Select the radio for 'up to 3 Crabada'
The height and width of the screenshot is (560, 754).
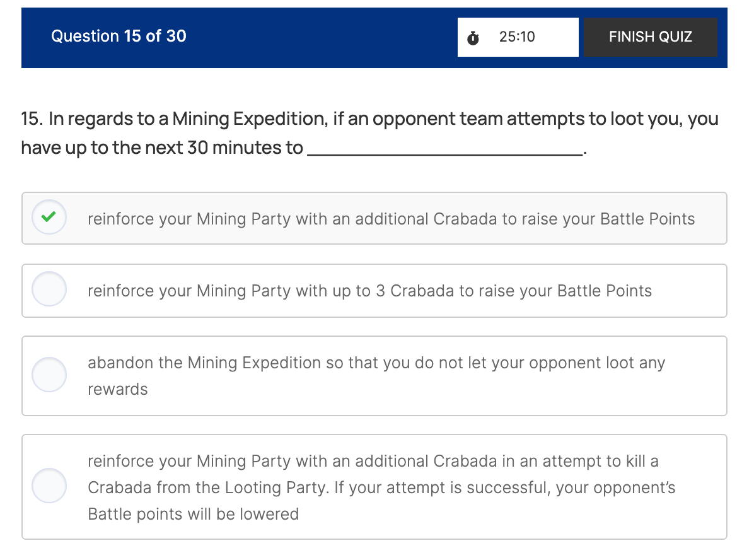click(49, 289)
